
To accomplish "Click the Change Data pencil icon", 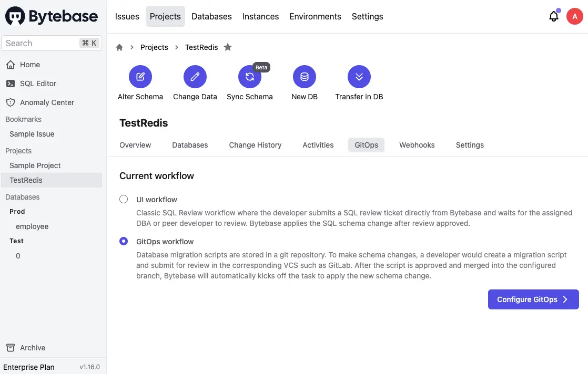I will pyautogui.click(x=195, y=76).
